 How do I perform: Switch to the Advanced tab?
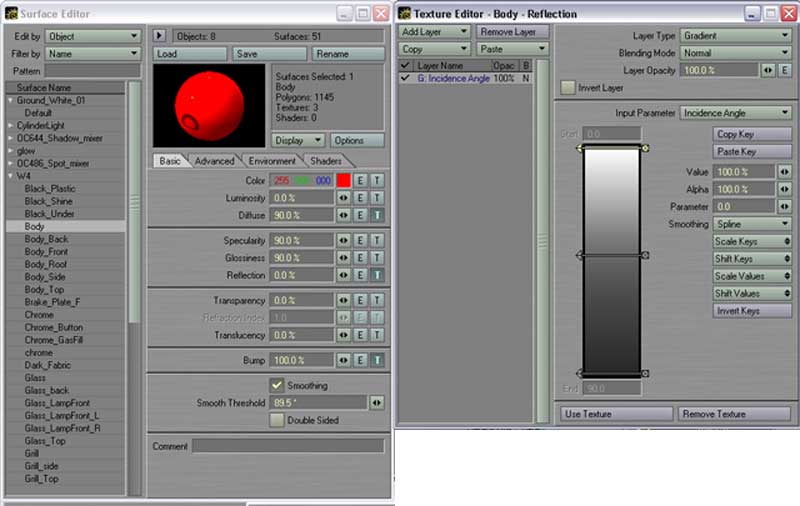[x=214, y=161]
